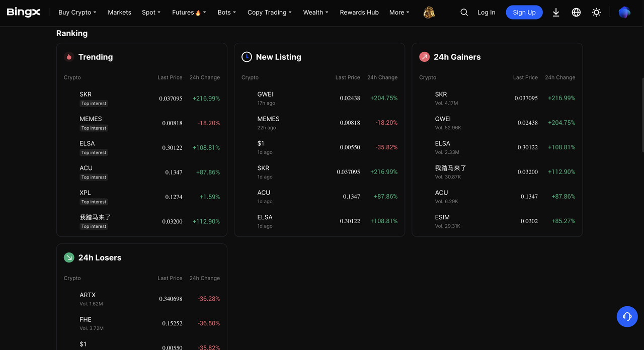
Task: Click the 24h Gainers arrow icon
Action: click(x=424, y=57)
